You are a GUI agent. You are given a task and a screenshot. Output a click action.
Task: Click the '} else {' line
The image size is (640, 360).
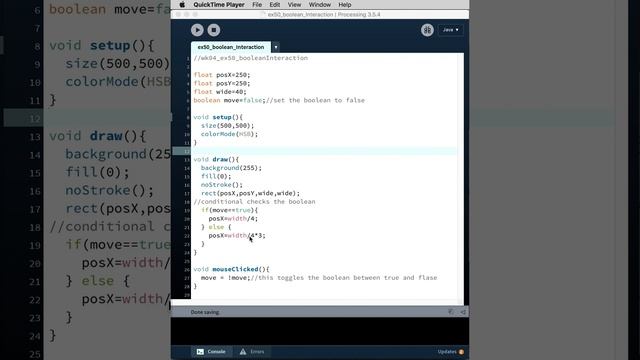pos(216,227)
